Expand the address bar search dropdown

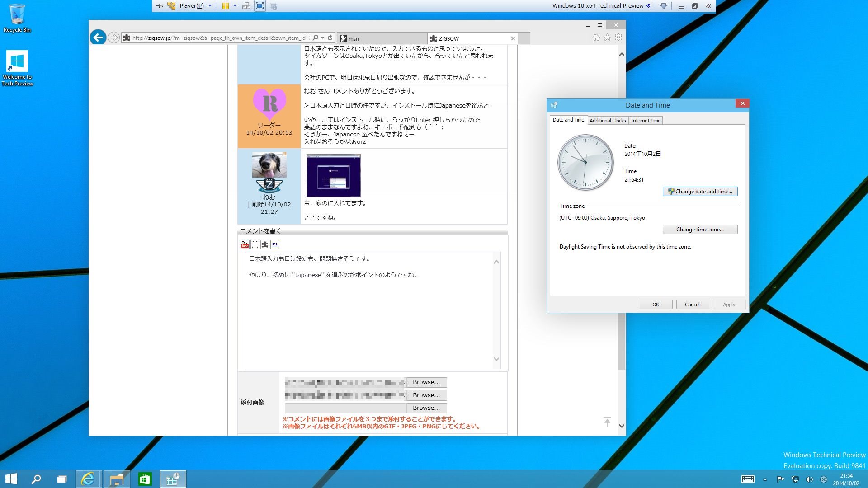(x=322, y=38)
